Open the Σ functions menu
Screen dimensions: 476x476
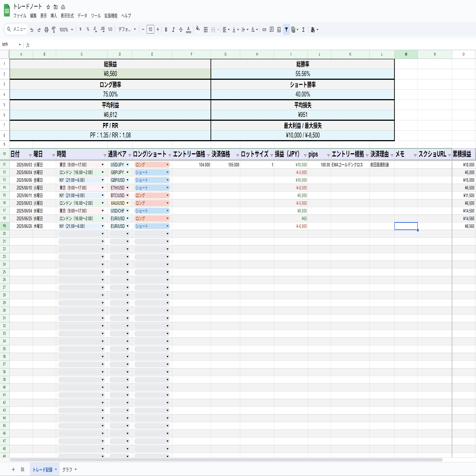click(x=303, y=30)
